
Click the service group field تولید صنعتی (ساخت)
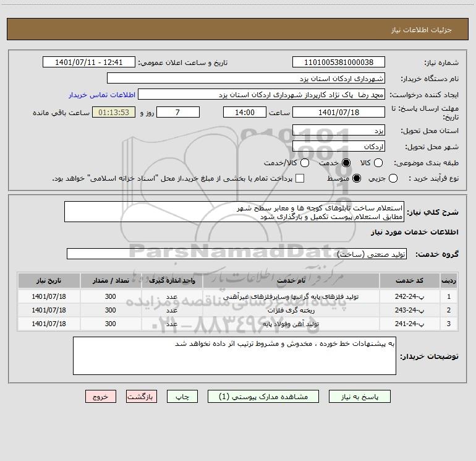point(237,254)
